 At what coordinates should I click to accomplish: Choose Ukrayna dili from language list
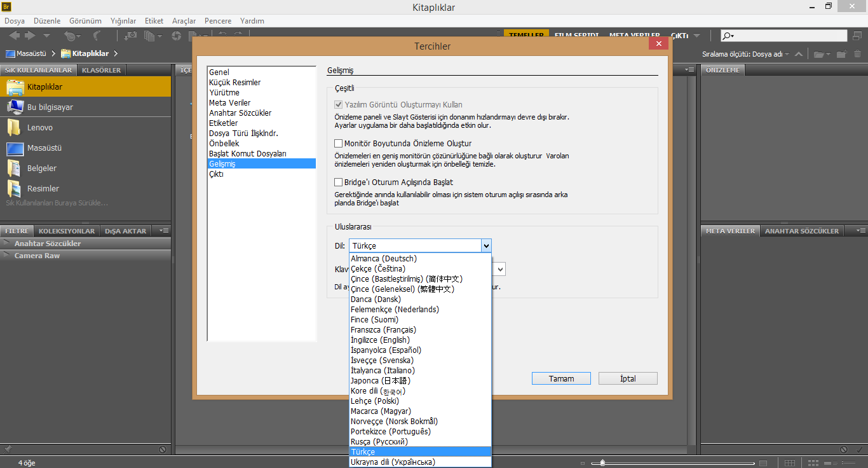click(420, 462)
